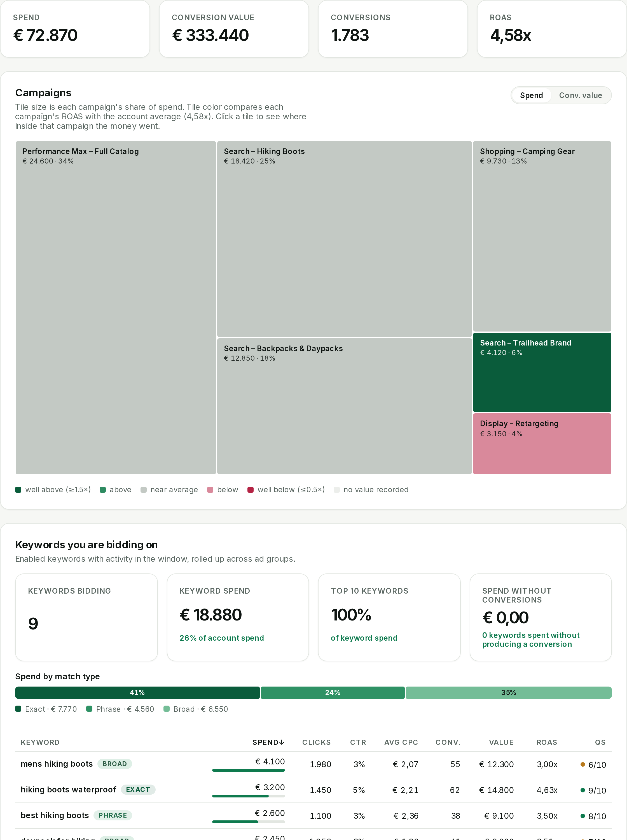
Task: Click the quality score dot for best hiking boots
Action: click(582, 816)
